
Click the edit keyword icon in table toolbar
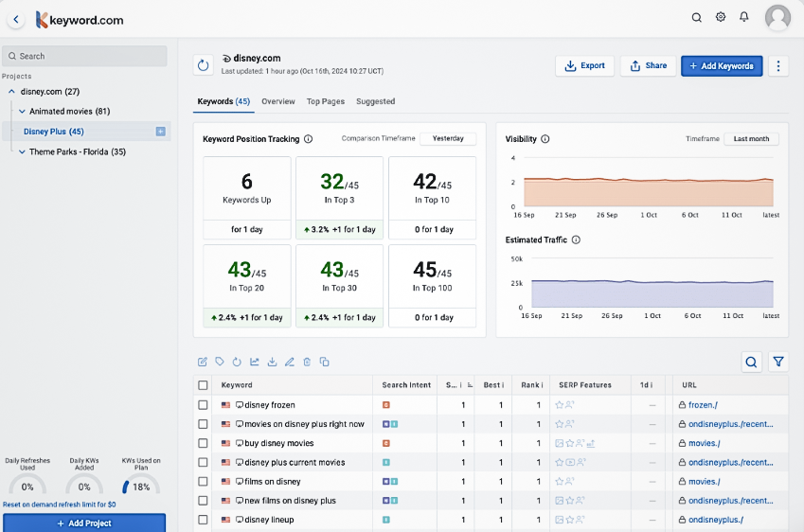[203, 362]
